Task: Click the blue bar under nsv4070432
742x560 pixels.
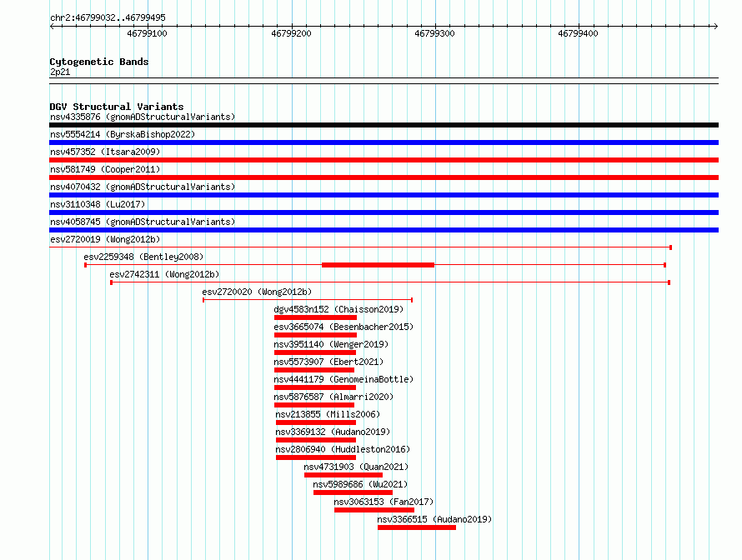Action: click(384, 195)
